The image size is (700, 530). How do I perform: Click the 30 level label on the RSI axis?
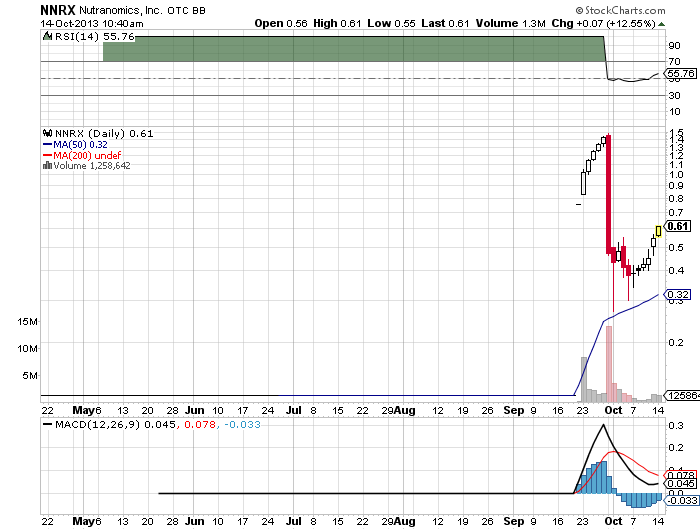point(675,96)
